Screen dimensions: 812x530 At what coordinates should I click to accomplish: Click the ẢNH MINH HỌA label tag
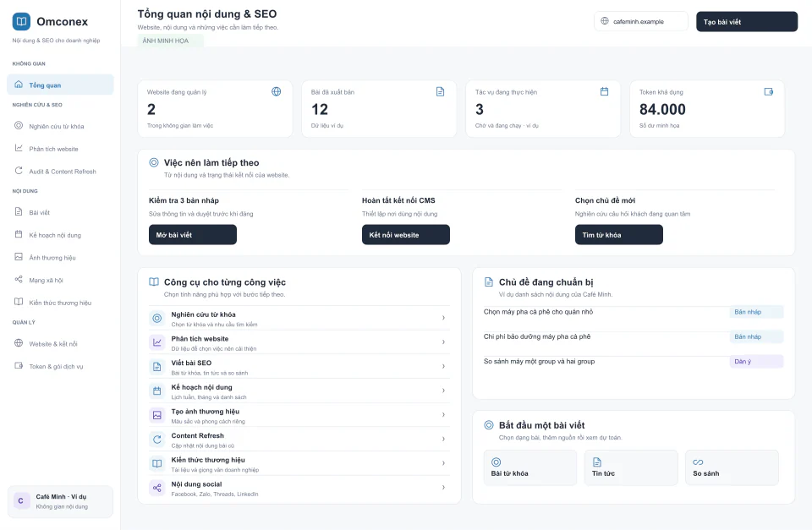pyautogui.click(x=170, y=41)
